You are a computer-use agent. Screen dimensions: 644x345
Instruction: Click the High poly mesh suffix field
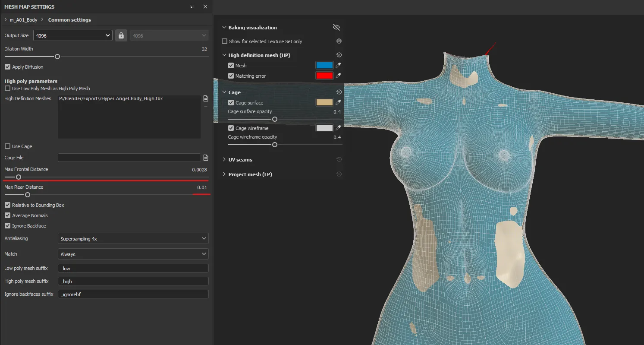(x=133, y=281)
